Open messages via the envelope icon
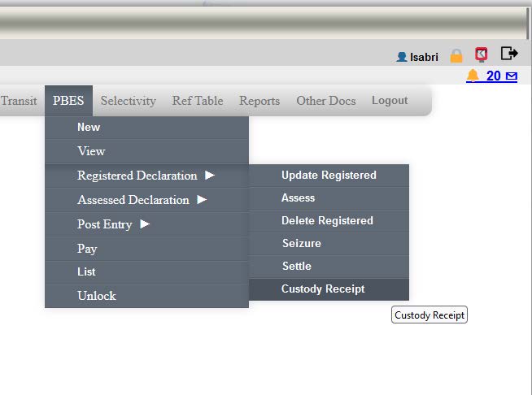Screen dimensions: 532x395 click(x=511, y=76)
